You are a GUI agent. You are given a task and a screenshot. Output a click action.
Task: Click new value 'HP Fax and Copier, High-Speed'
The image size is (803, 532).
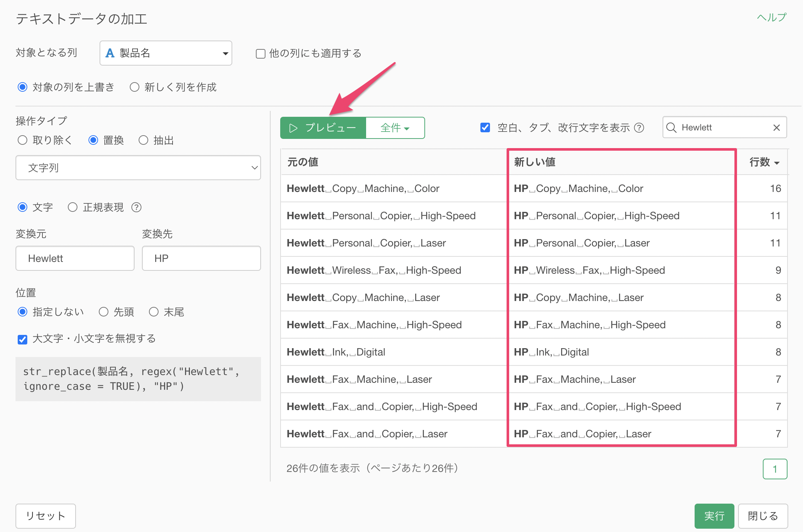(598, 406)
